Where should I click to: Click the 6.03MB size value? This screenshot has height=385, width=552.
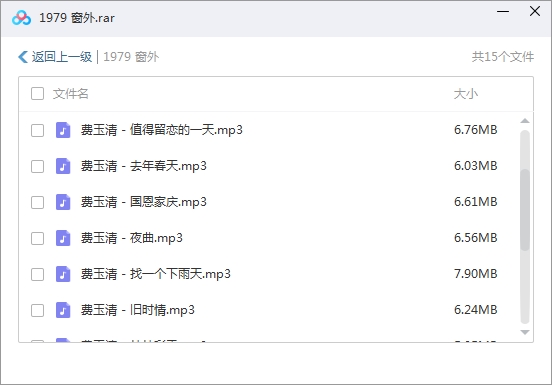476,166
